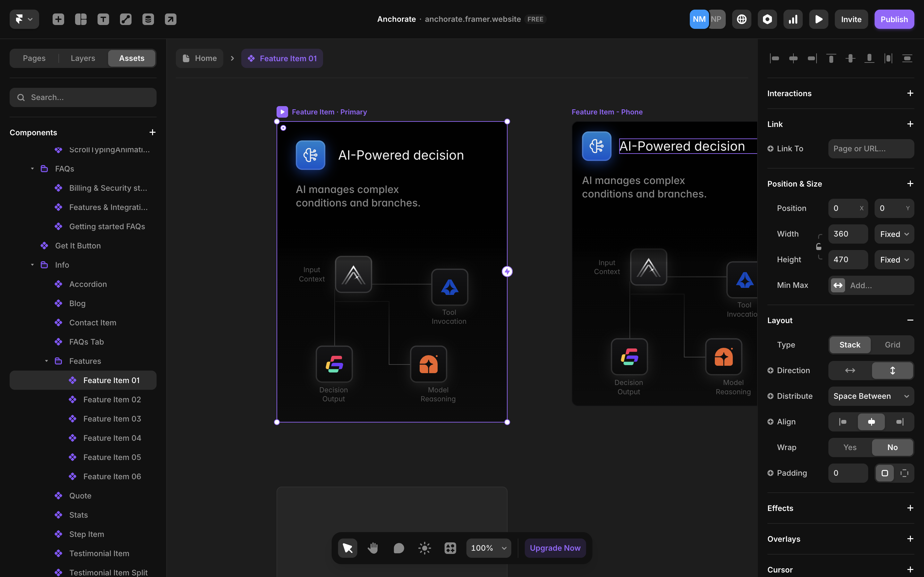Select the Text tool in top toolbar
The height and width of the screenshot is (577, 924).
coord(103,19)
